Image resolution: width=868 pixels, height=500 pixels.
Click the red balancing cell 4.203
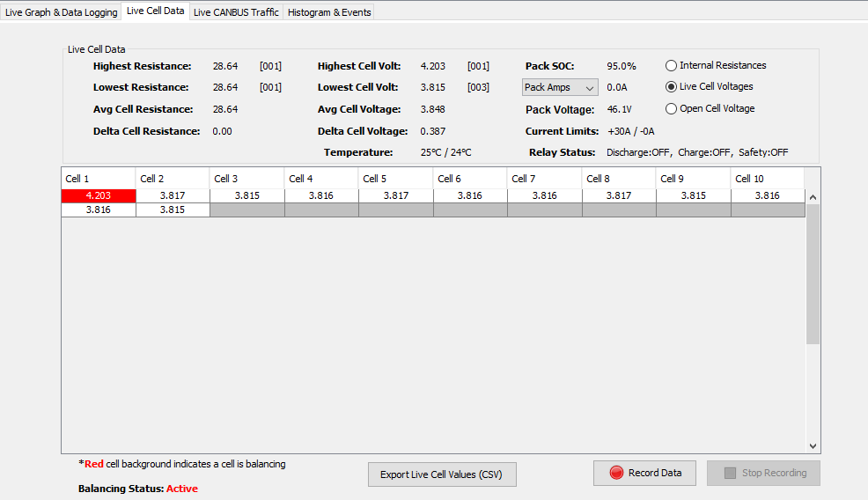(98, 195)
